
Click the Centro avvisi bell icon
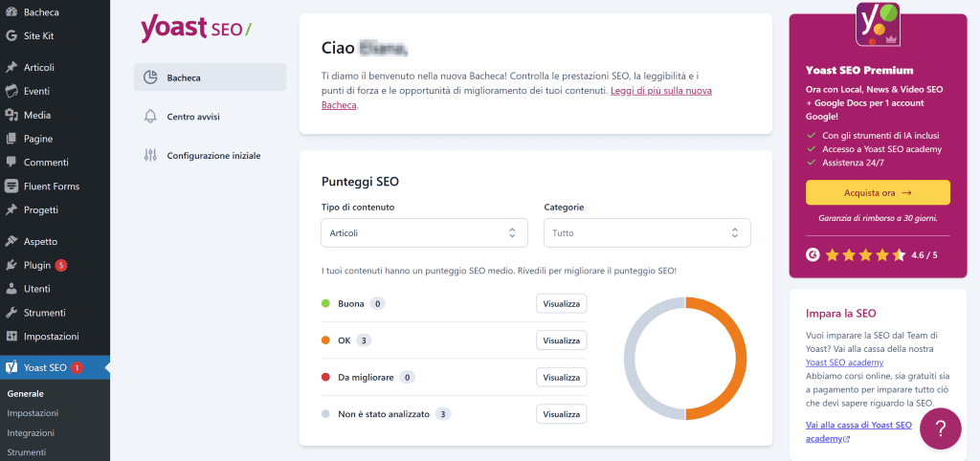coord(150,116)
